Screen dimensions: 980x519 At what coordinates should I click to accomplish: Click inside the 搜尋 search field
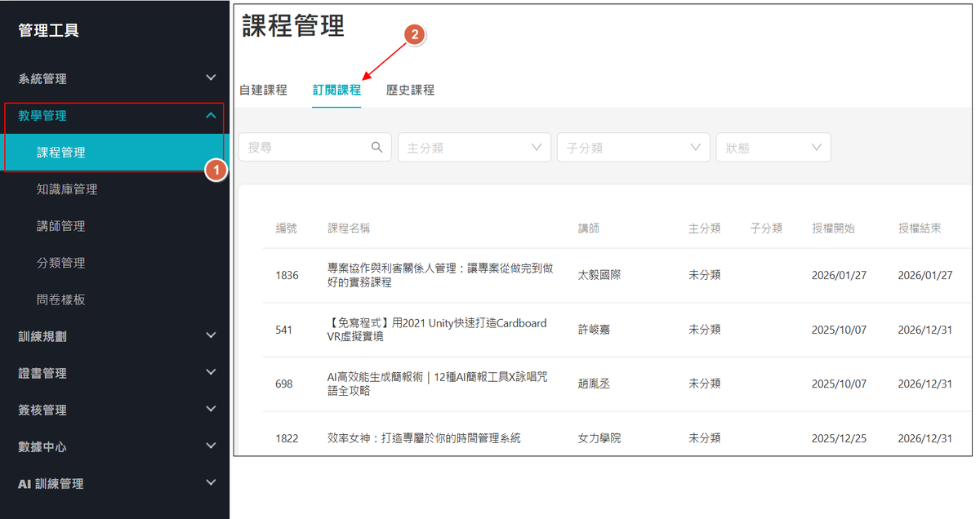304,148
